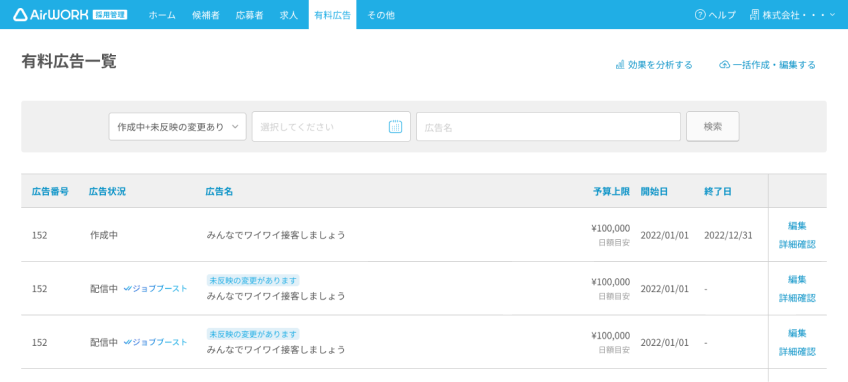The image size is (848, 382).
Task: Click 詳細確認 for the 作成中 ad row
Action: [x=797, y=244]
